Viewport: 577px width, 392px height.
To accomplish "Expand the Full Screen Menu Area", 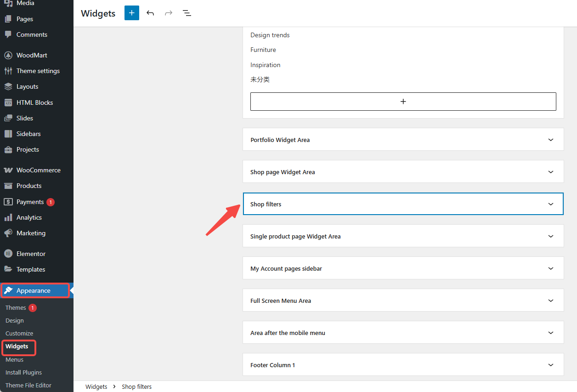I will coord(550,301).
